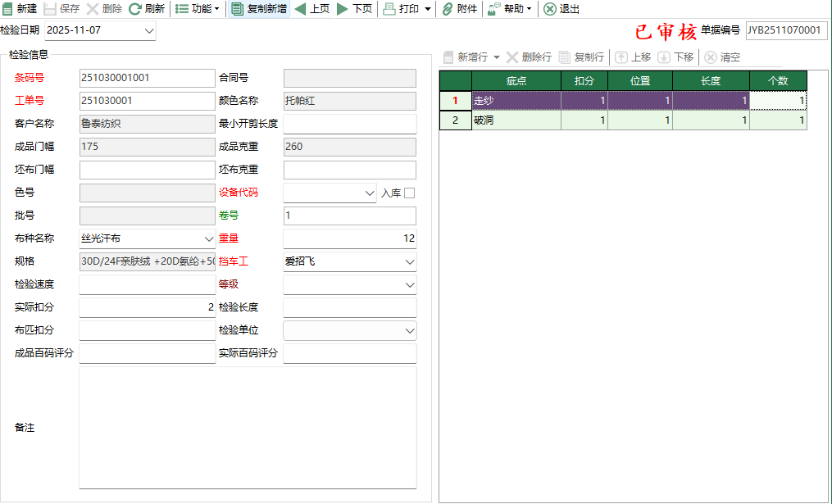This screenshot has height=504, width=832.
Task: Select the 复制新增 toolbar icon
Action: pos(254,10)
